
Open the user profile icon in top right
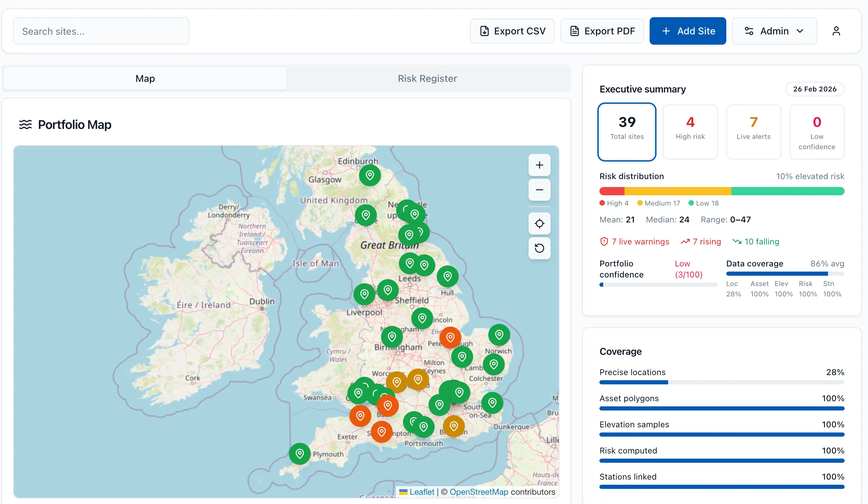point(837,31)
